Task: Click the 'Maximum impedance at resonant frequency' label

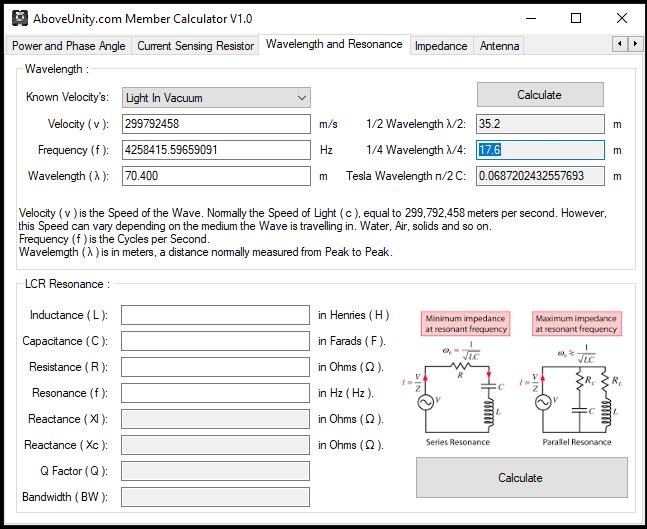Action: [x=576, y=324]
